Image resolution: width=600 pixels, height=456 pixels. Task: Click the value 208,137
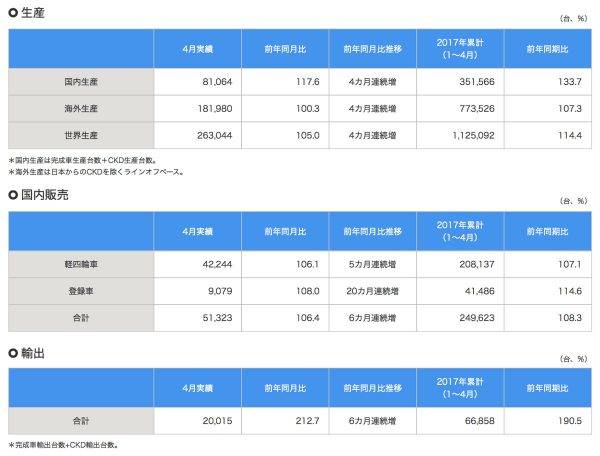(x=477, y=264)
